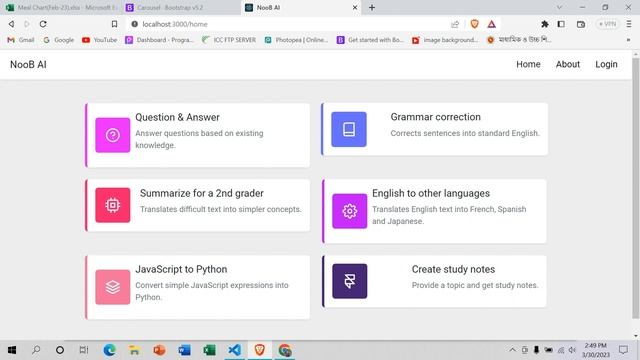The height and width of the screenshot is (360, 640).
Task: Switch to the Carousel Bootstrap tab
Action: (180, 7)
